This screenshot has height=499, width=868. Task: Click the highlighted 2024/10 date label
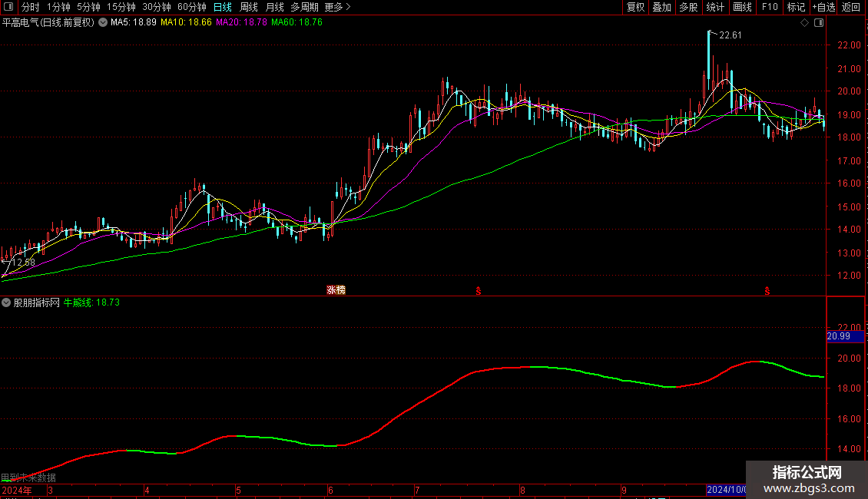(x=727, y=490)
